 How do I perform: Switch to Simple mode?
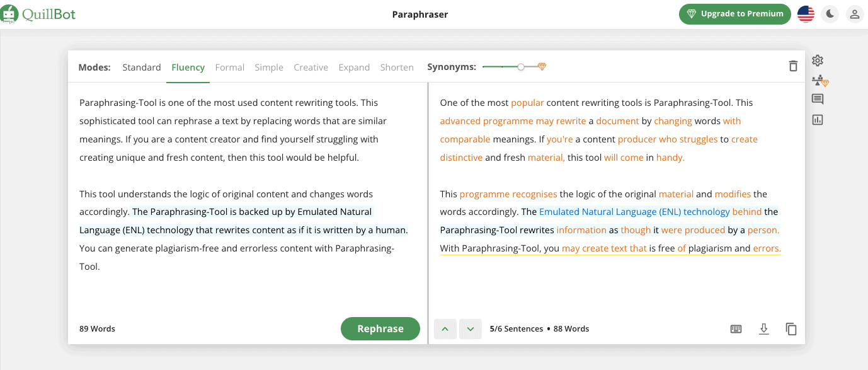[269, 67]
